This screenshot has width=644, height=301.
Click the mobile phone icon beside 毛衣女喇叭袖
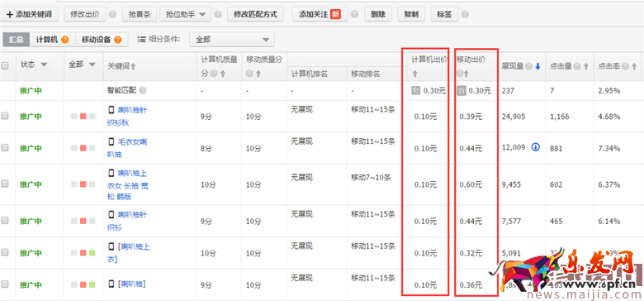(111, 142)
